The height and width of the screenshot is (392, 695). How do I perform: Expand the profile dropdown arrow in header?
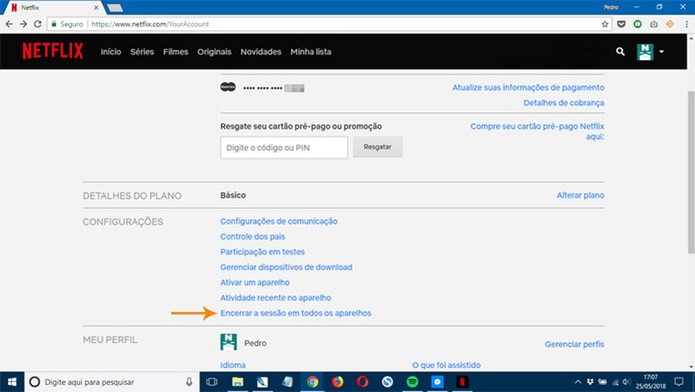(661, 52)
